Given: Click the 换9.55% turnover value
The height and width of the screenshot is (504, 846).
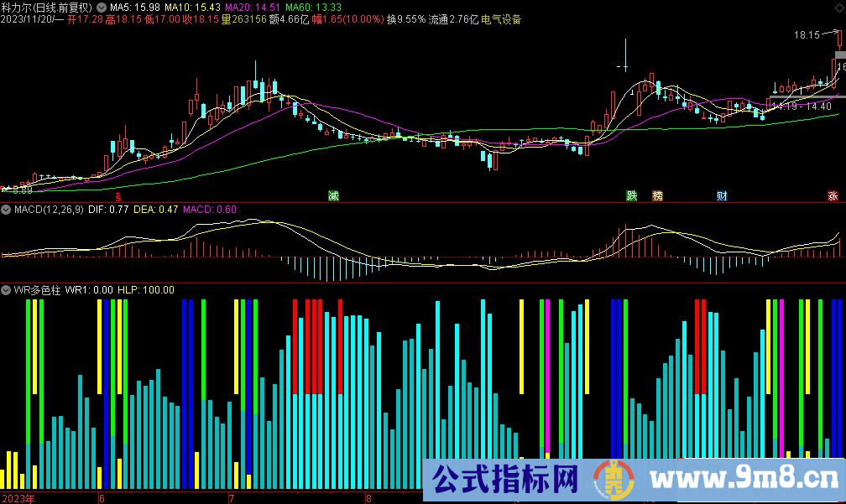Looking at the screenshot, I should pos(405,19).
